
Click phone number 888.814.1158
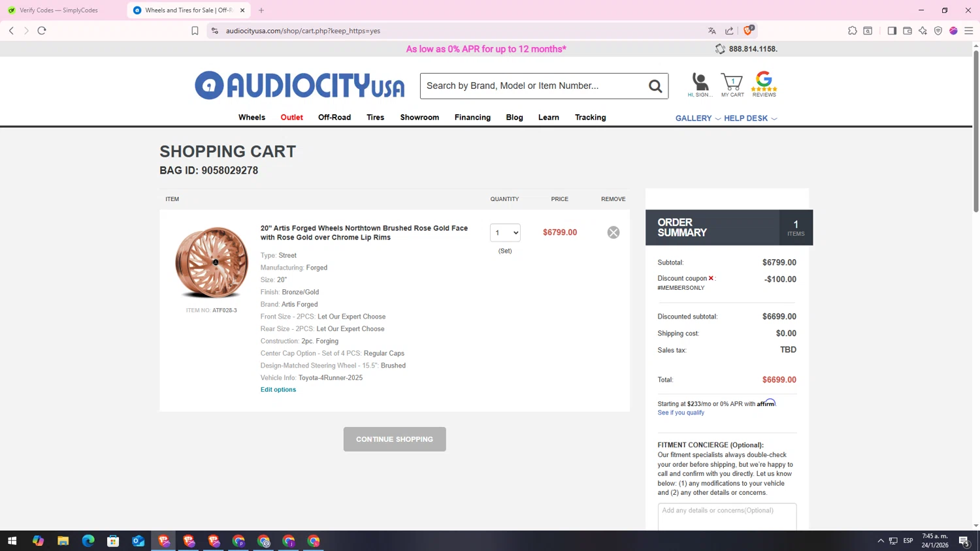point(753,49)
